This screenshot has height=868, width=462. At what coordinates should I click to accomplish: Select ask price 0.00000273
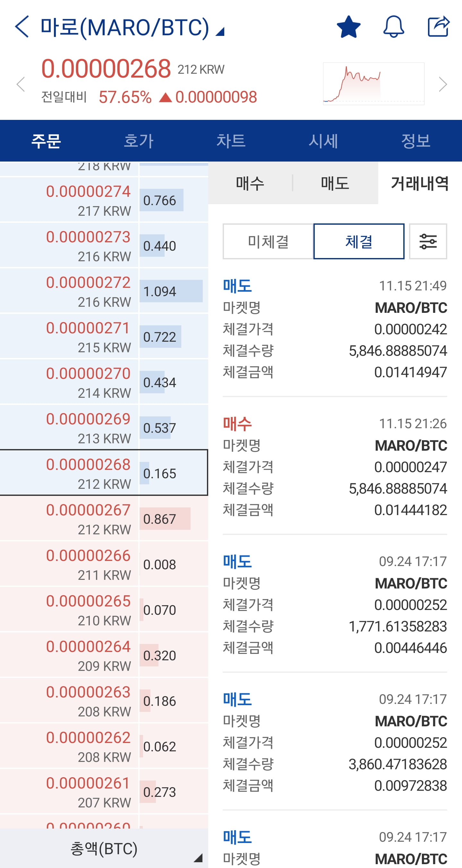point(69,245)
